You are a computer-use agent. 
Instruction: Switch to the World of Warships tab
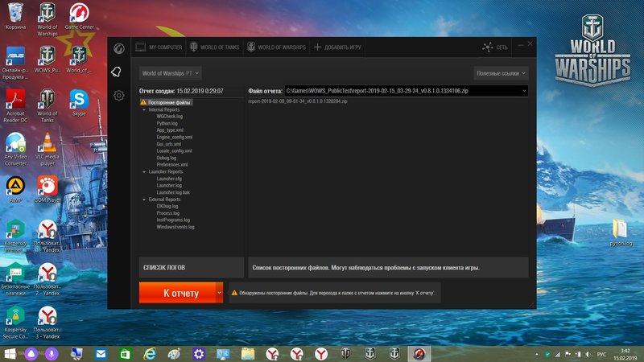coord(276,47)
